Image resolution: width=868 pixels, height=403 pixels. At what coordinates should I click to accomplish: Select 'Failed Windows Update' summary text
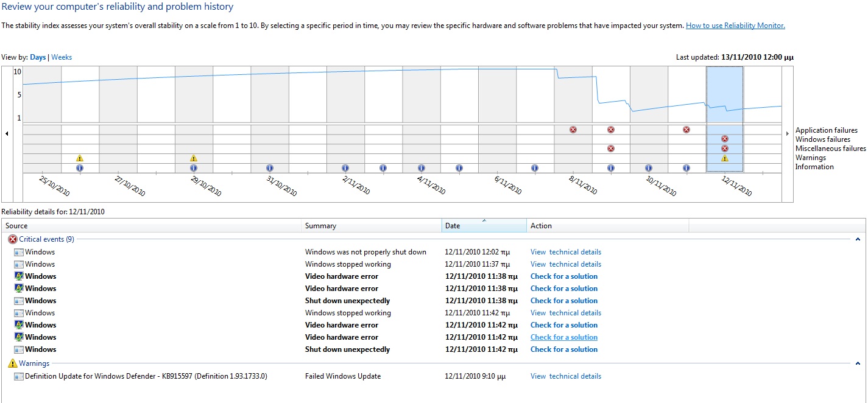click(343, 376)
